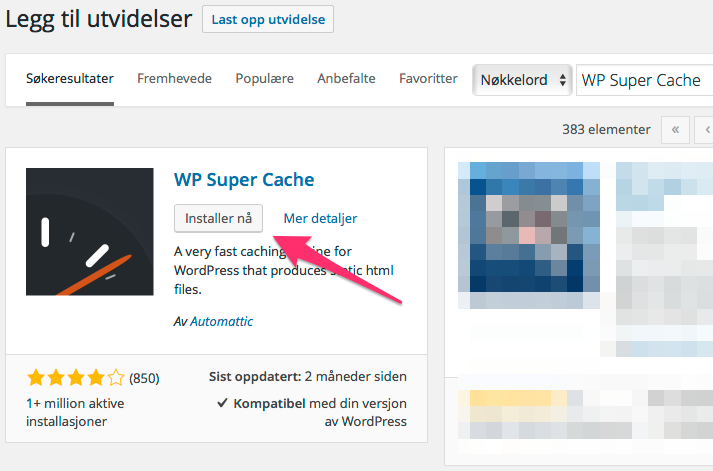Open the WP Super Cache title link
Image resolution: width=713 pixels, height=471 pixels.
click(x=244, y=180)
